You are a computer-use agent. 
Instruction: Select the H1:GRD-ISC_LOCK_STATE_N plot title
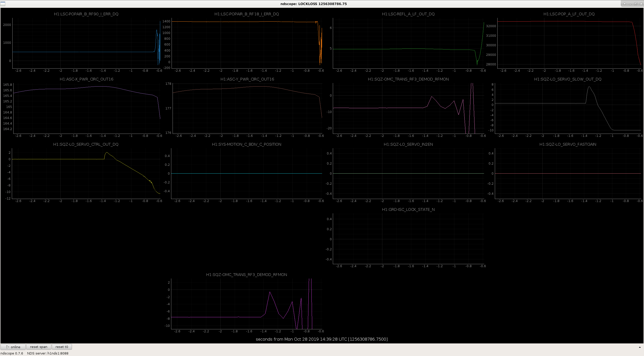(x=408, y=210)
